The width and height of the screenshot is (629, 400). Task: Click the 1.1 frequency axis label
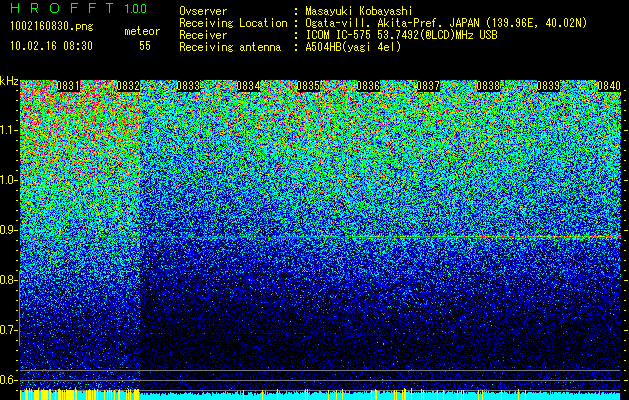pyautogui.click(x=8, y=130)
